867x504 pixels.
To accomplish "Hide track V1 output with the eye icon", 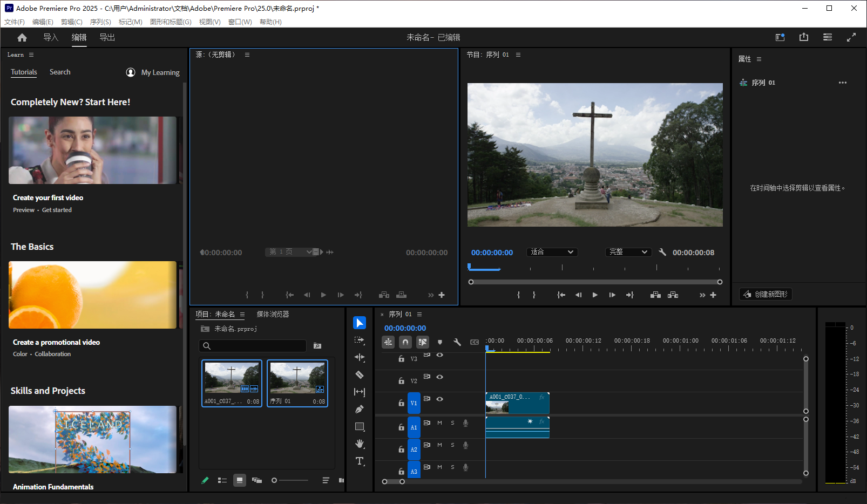I will pos(440,398).
